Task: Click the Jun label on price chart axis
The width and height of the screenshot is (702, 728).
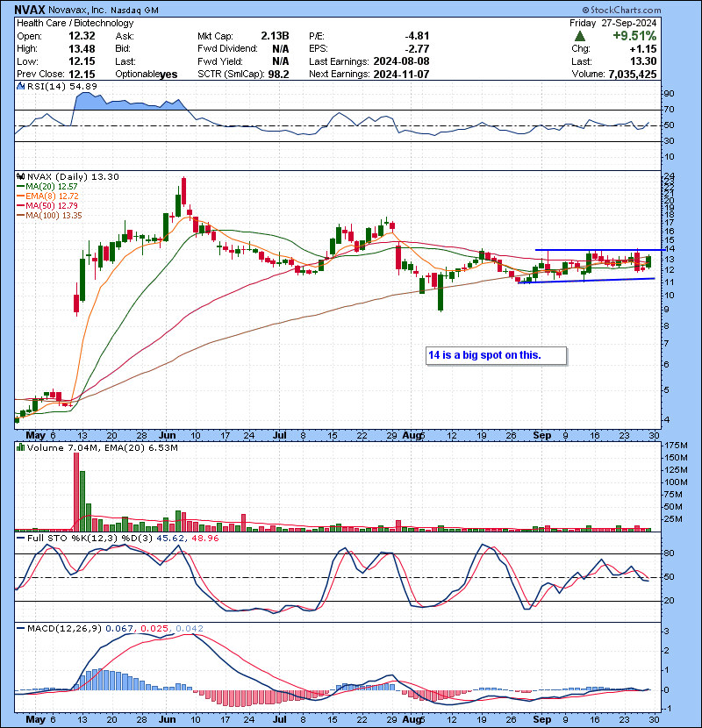Action: (x=168, y=436)
